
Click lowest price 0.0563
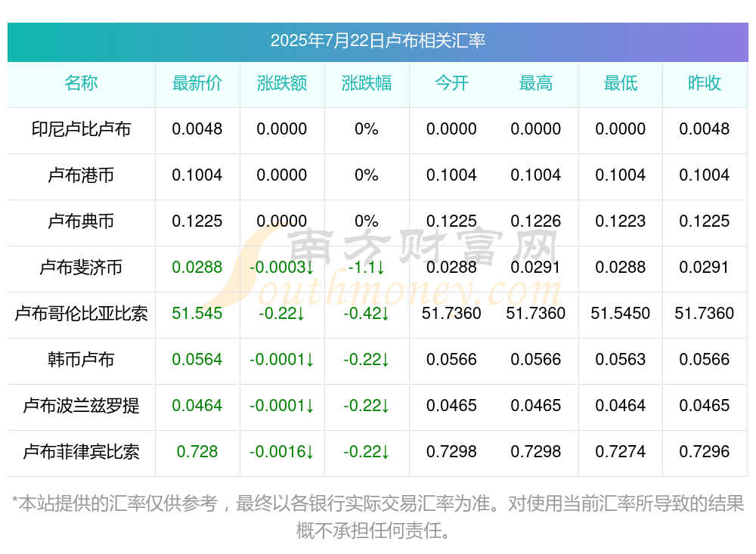[x=621, y=360]
